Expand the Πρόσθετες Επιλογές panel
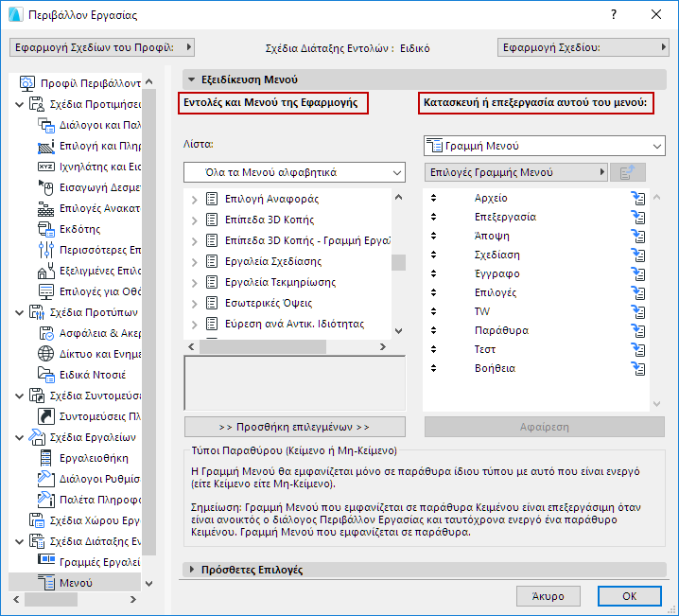This screenshot has height=616, width=679. click(192, 570)
